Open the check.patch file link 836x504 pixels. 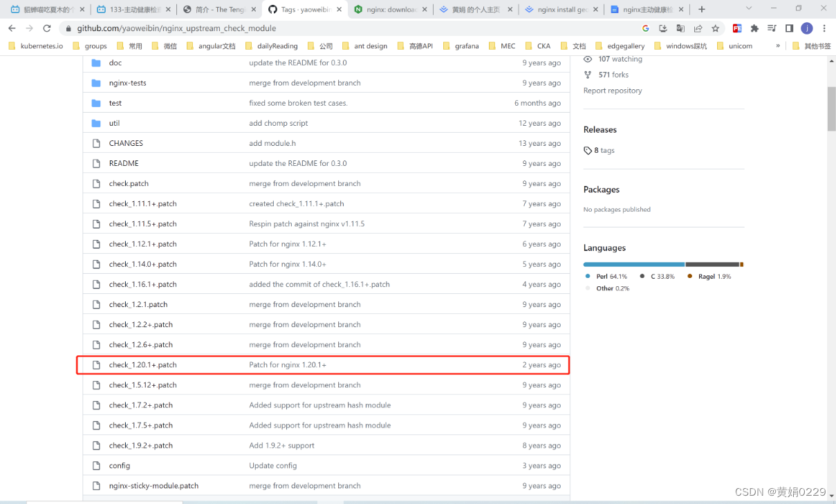[x=129, y=183]
